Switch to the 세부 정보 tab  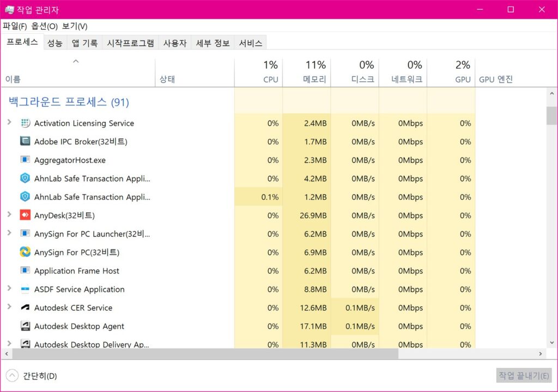213,43
